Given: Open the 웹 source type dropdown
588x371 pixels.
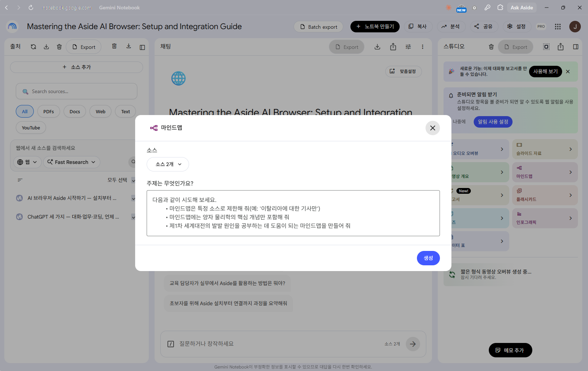Looking at the screenshot, I should [27, 162].
